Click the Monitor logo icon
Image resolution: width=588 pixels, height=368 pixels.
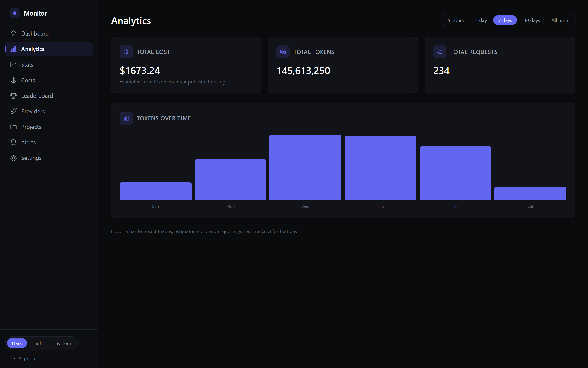point(14,13)
